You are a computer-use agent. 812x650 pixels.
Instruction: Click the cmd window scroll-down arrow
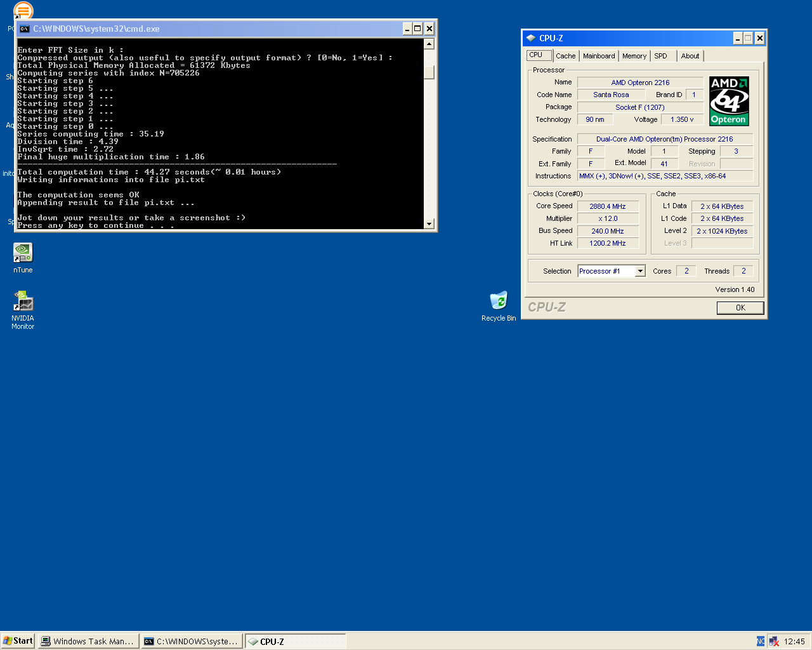pos(429,223)
